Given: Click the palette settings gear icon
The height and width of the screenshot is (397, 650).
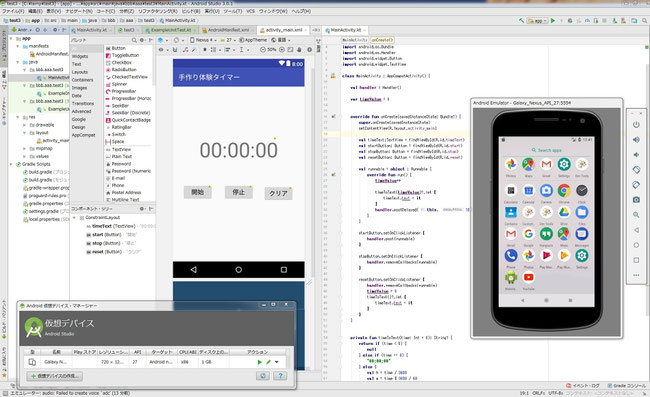Looking at the screenshot, I should pyautogui.click(x=142, y=40).
